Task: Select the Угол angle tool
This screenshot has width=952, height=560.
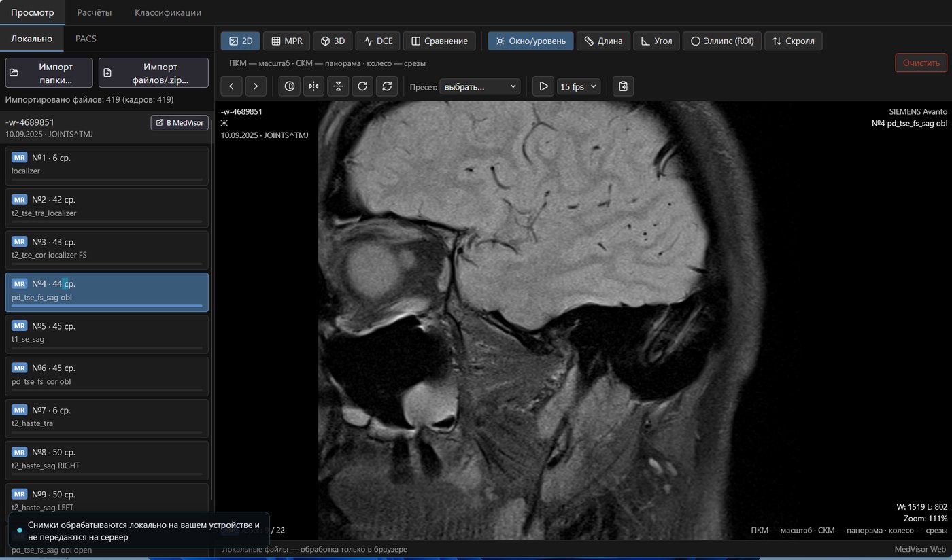Action: pos(657,41)
